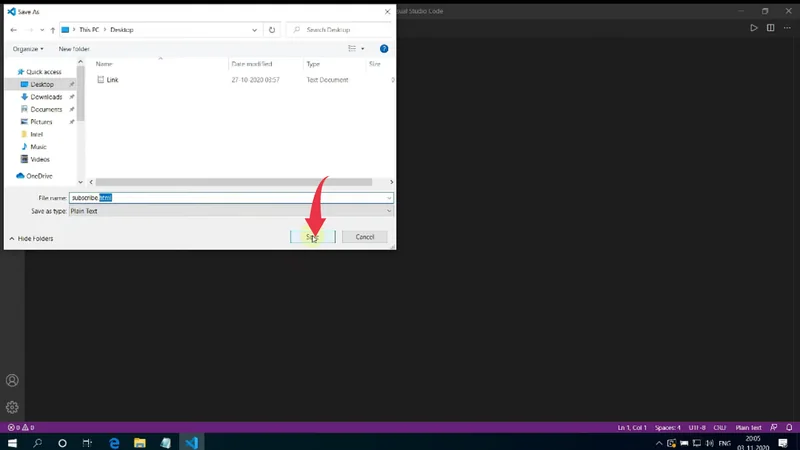The width and height of the screenshot is (800, 450).
Task: Go up one folder with Up arrow
Action: 52,30
